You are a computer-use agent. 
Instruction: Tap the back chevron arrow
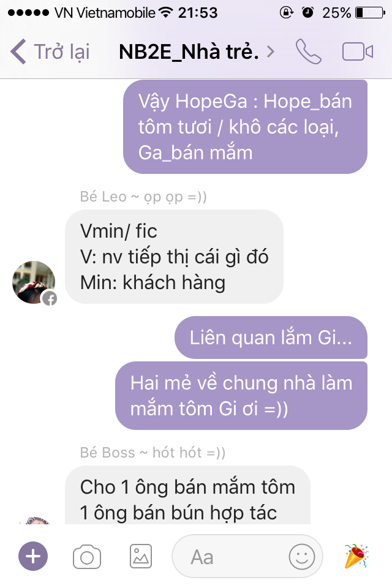tap(18, 51)
